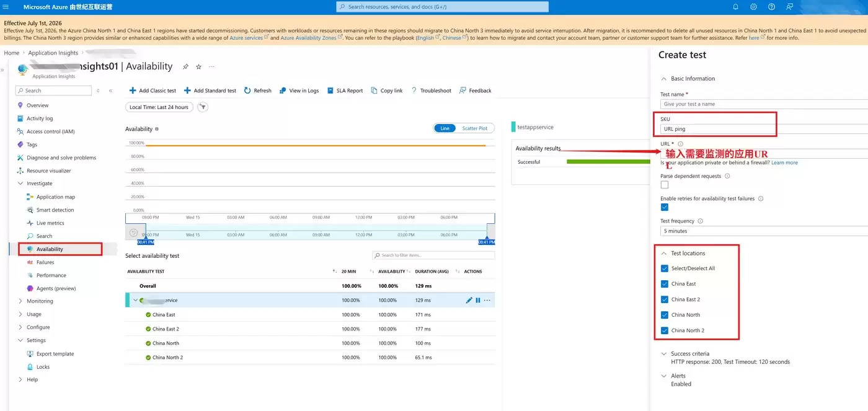Expand the Alerts section

tap(664, 376)
